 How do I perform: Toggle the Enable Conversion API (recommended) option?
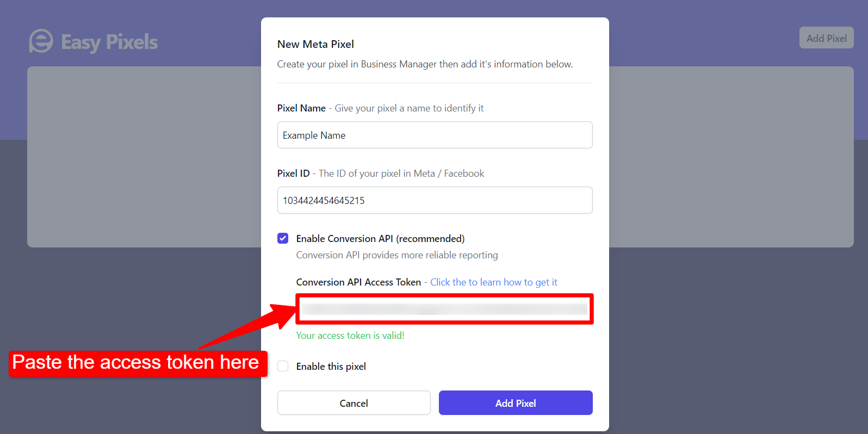pos(283,238)
